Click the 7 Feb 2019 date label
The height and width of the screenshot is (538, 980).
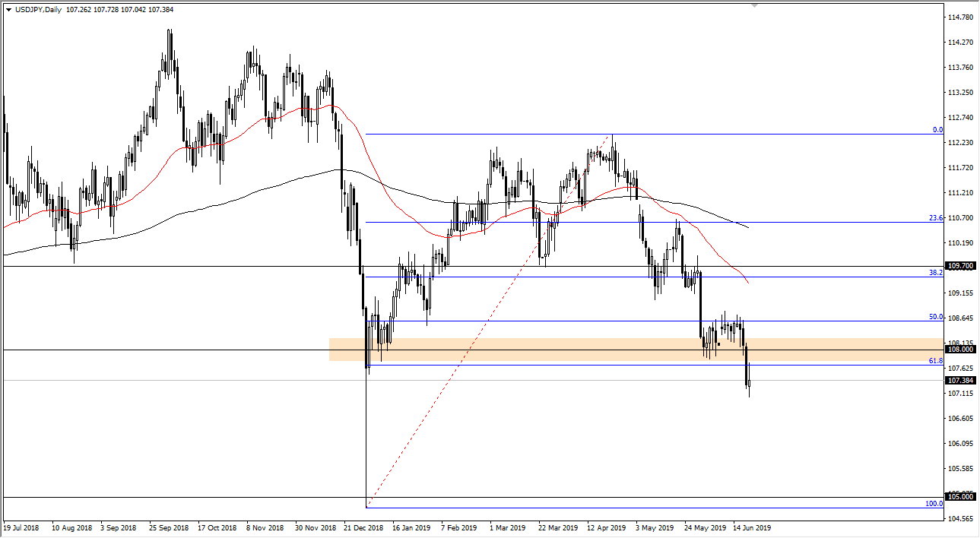point(458,527)
